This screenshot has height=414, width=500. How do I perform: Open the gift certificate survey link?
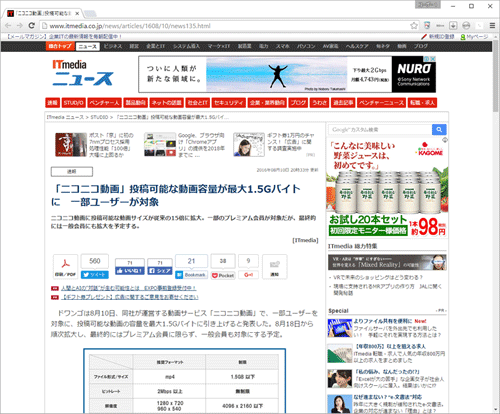pos(130,297)
